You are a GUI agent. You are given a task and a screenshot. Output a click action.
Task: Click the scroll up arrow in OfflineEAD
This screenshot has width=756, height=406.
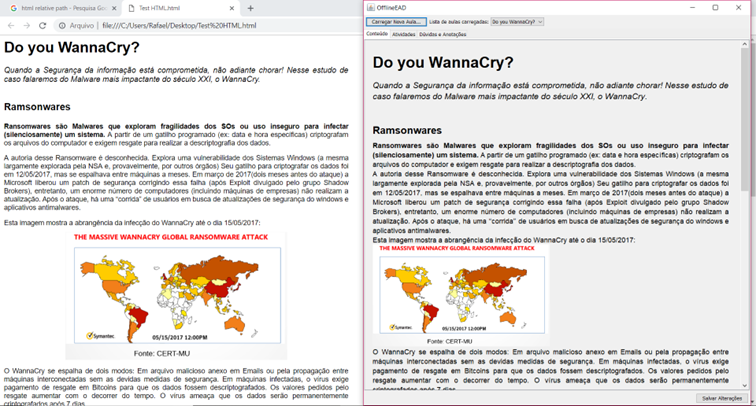pyautogui.click(x=748, y=45)
